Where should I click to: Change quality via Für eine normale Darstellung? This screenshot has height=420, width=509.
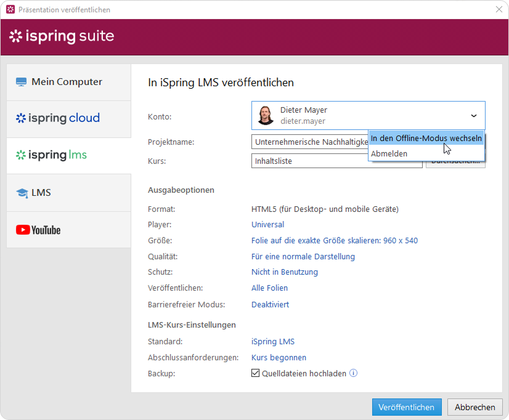303,257
